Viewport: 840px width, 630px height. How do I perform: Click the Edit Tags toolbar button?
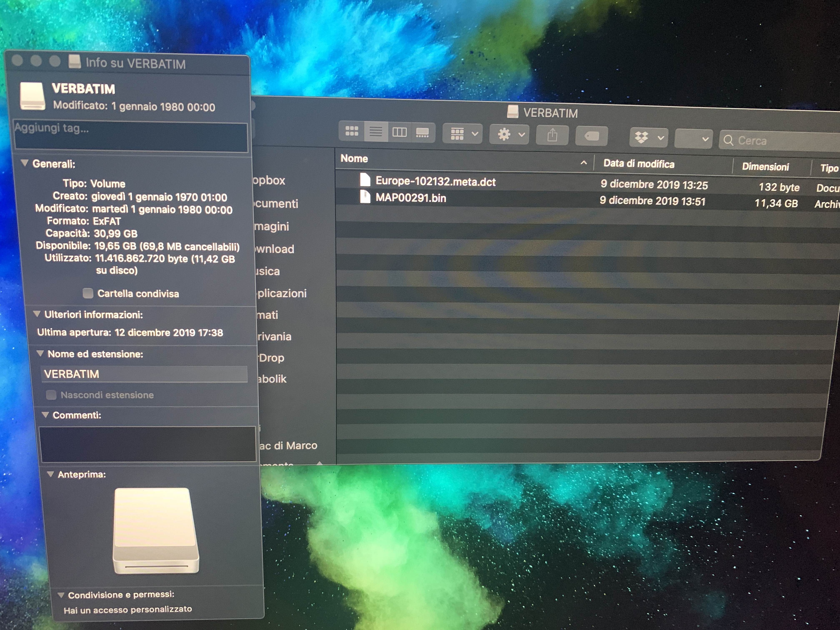pos(592,136)
